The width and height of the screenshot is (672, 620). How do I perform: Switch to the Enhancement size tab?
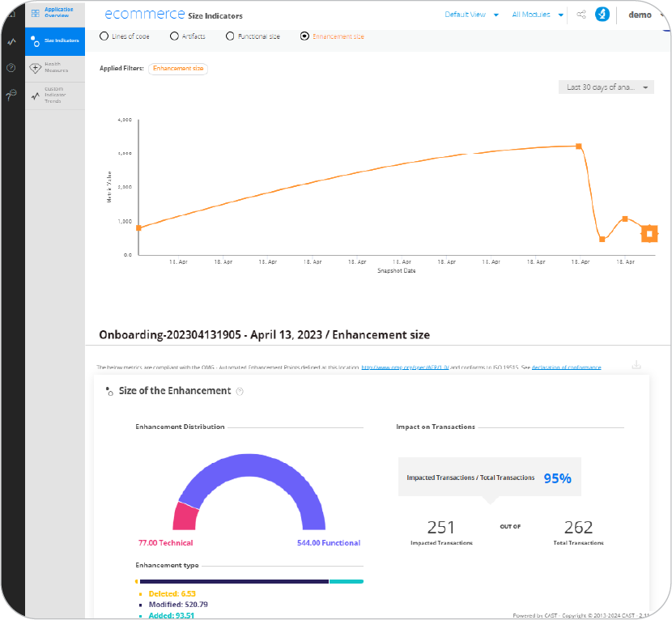[x=306, y=36]
